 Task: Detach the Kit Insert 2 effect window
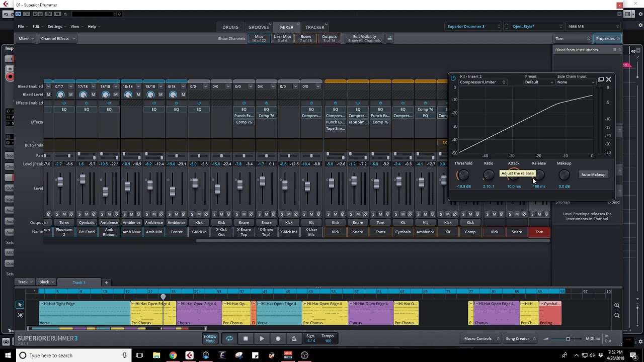pyautogui.click(x=601, y=79)
